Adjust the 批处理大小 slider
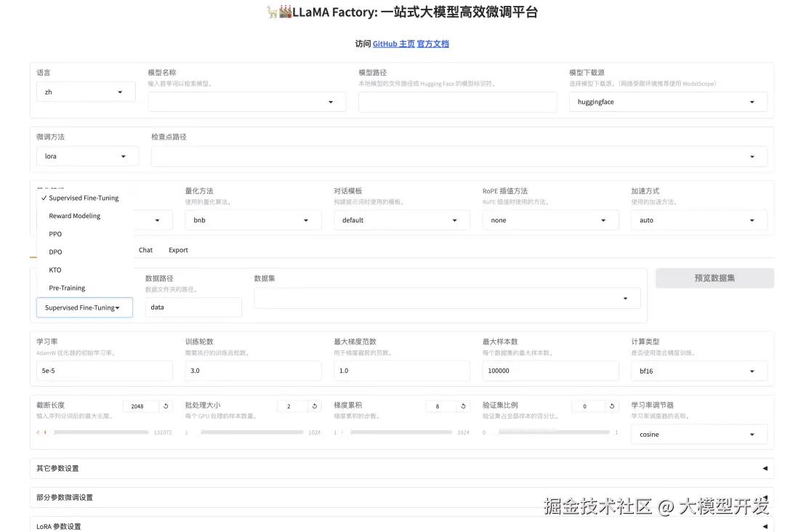Viewport: 785px width, 532px height. point(247,432)
